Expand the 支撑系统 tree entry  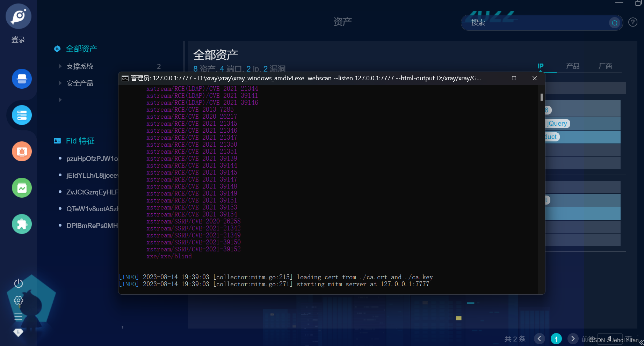[60, 66]
